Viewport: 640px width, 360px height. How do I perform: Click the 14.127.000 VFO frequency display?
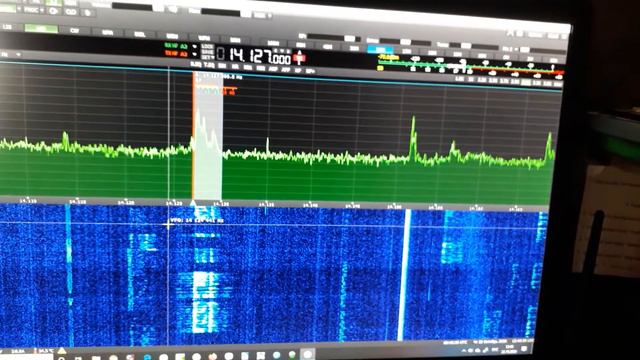[x=260, y=56]
